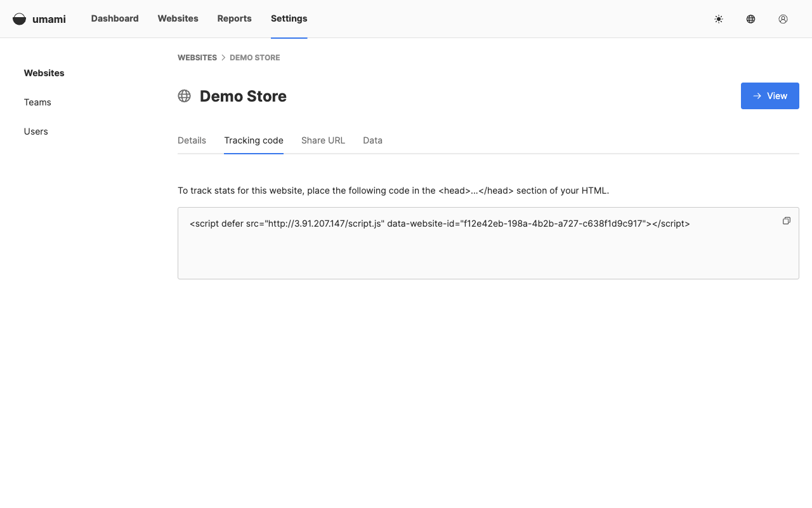Open the language globe icon

(751, 19)
